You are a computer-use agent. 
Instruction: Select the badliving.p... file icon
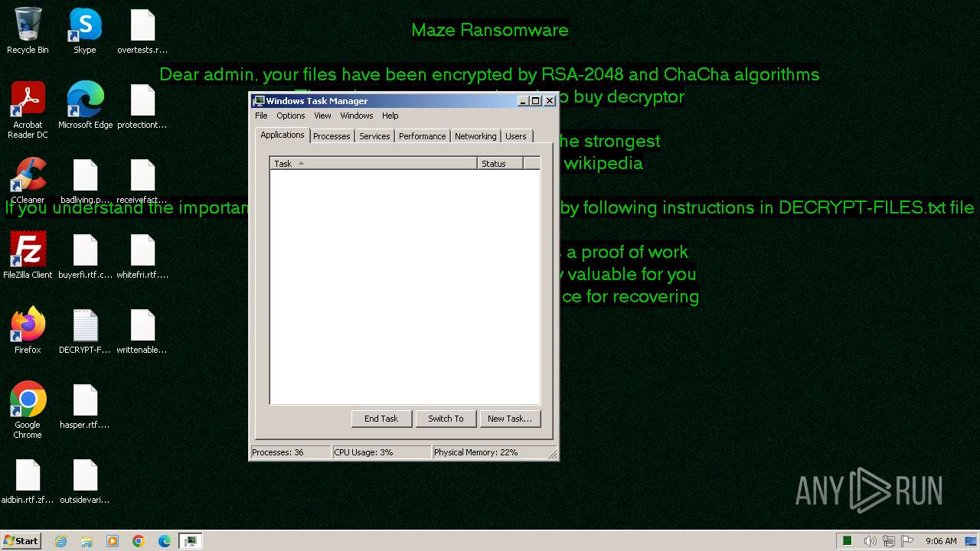click(85, 181)
